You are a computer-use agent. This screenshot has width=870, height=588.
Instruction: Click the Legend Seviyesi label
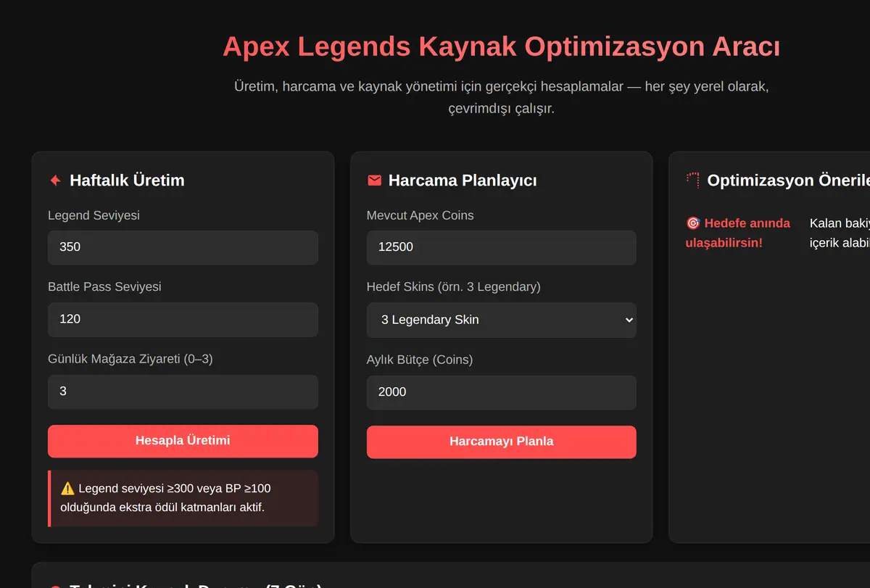tap(94, 215)
